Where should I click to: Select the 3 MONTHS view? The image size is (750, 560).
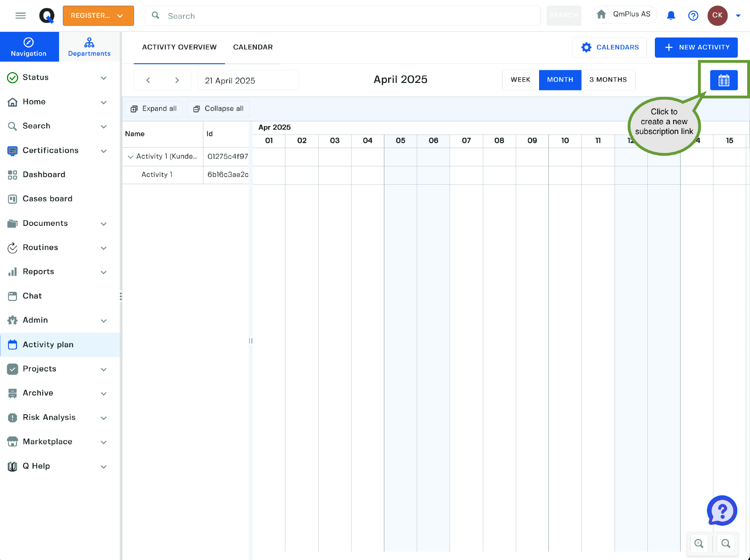click(x=608, y=80)
